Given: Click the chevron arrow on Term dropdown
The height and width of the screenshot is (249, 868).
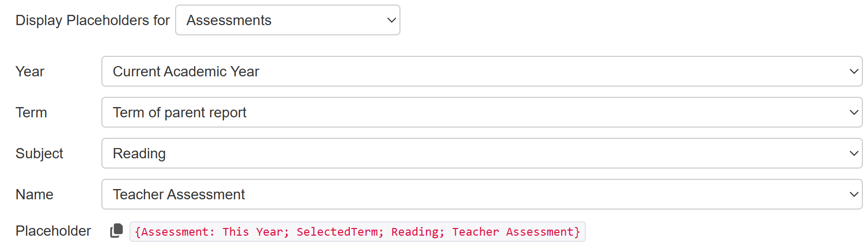Looking at the screenshot, I should [x=854, y=113].
